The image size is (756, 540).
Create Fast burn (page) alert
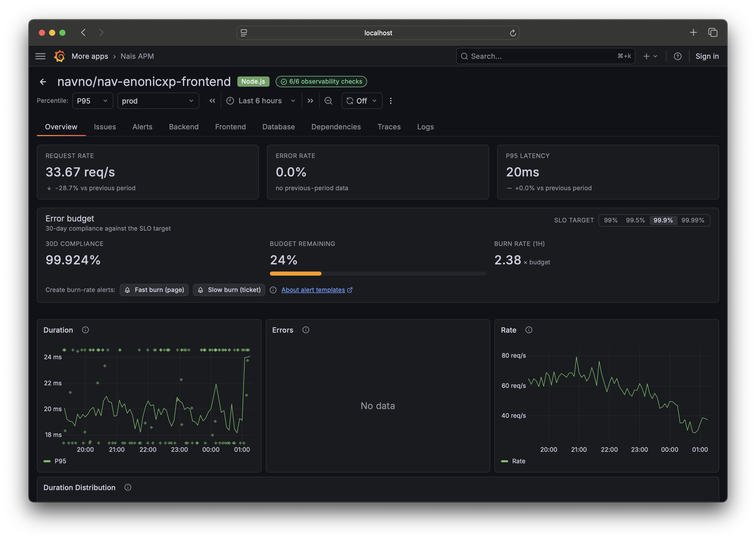coord(154,290)
